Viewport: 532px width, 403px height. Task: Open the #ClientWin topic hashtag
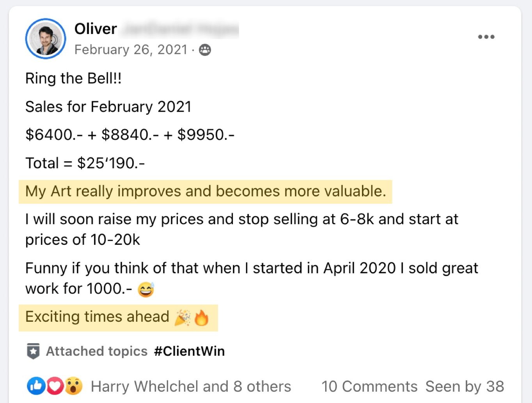tap(189, 351)
